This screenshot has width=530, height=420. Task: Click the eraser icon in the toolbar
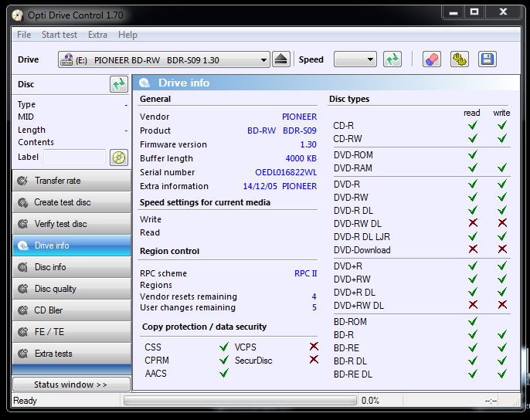[x=432, y=59]
